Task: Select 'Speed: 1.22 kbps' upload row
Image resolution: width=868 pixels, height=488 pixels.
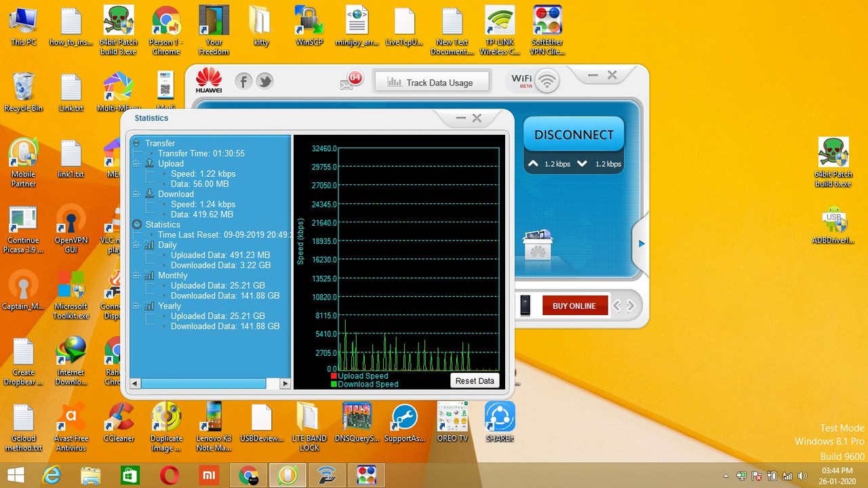Action: click(203, 174)
